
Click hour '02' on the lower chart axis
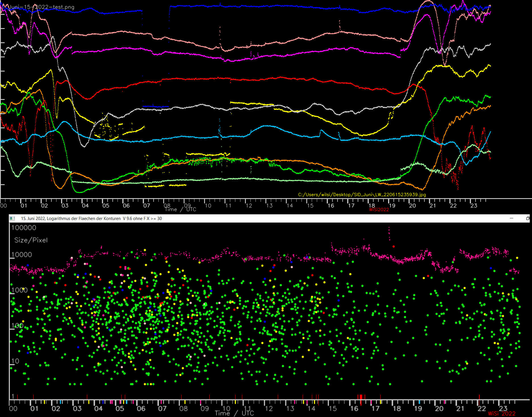(56, 408)
